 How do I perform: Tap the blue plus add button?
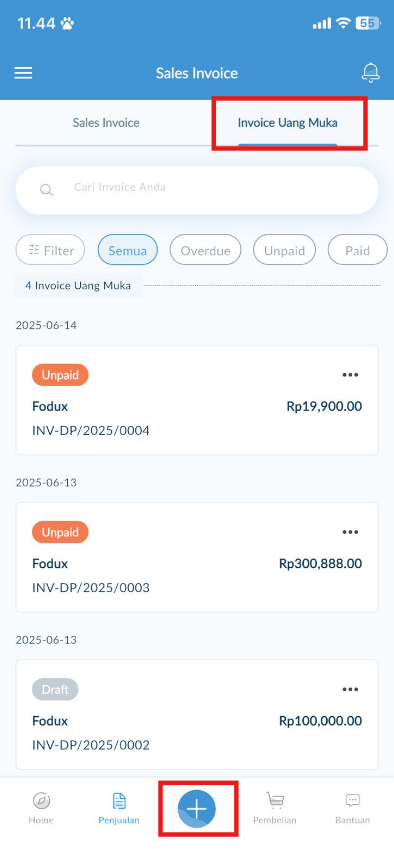point(197,809)
